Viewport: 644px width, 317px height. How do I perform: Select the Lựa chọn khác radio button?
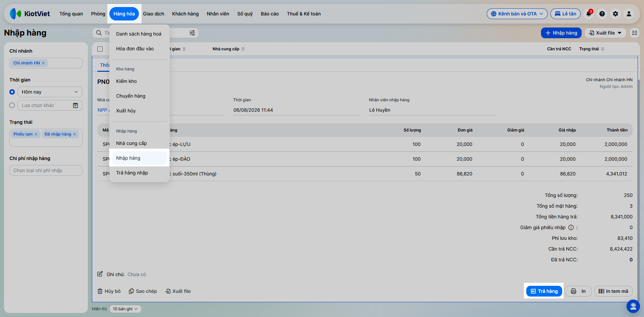tap(12, 105)
